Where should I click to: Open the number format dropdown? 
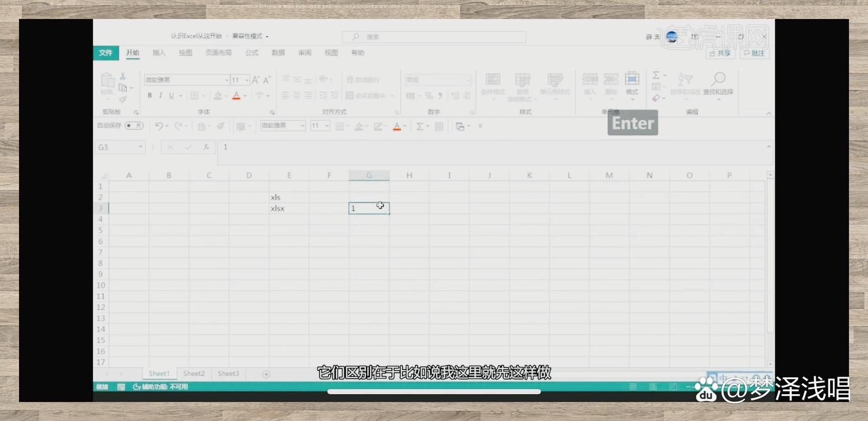pyautogui.click(x=469, y=80)
